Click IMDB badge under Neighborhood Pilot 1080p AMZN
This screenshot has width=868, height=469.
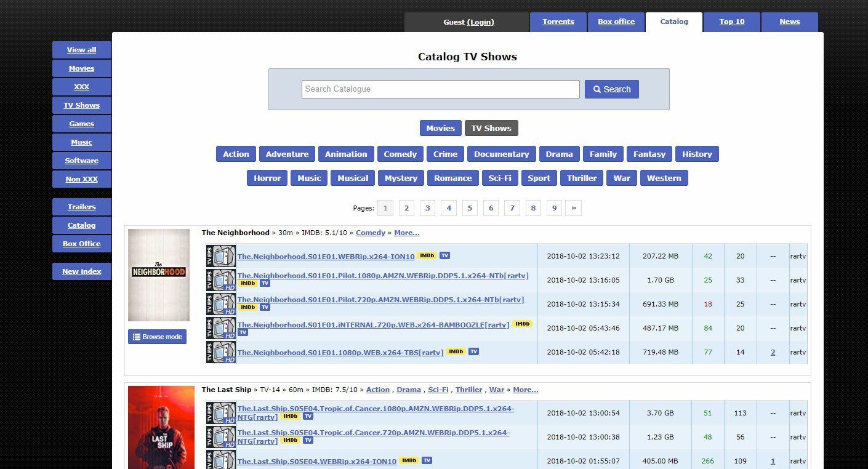pyautogui.click(x=247, y=283)
